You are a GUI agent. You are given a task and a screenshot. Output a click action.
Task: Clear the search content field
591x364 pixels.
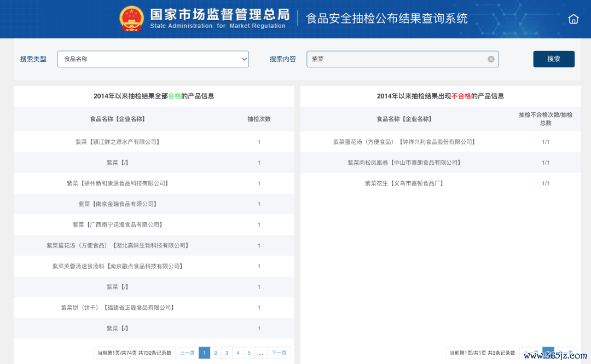(x=491, y=59)
